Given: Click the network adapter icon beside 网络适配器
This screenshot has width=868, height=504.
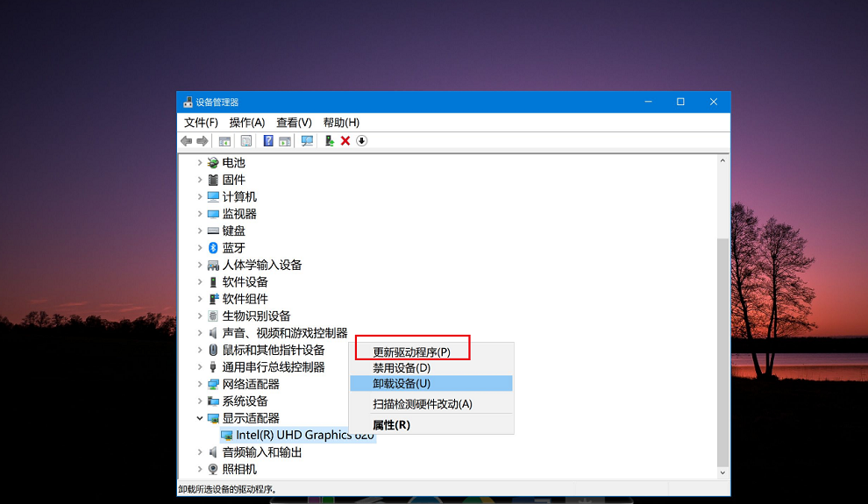Looking at the screenshot, I should click(x=213, y=384).
